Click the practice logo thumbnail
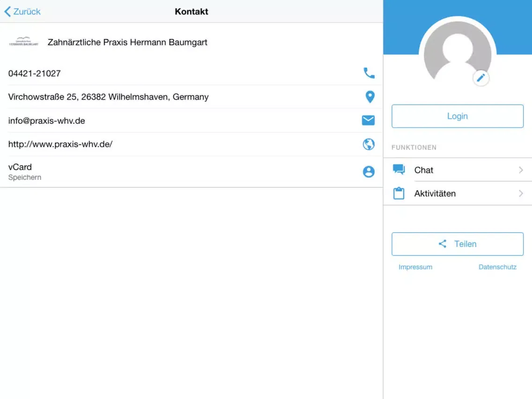The image size is (532, 399). (24, 42)
